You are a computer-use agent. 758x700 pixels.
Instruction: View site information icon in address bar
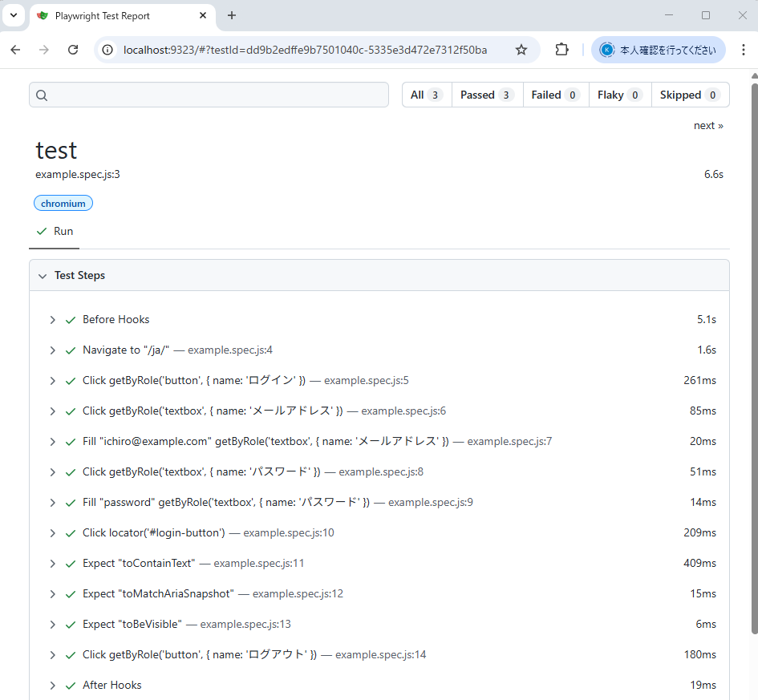(107, 50)
